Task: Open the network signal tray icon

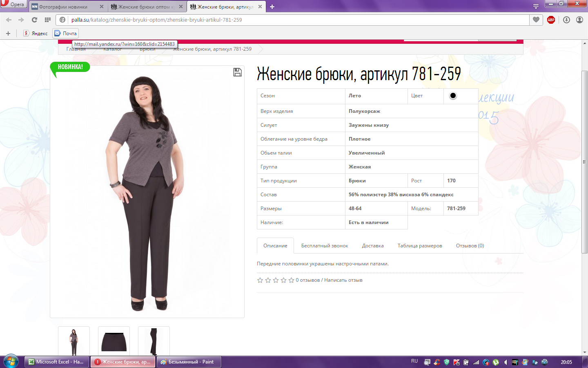Action: (x=476, y=362)
